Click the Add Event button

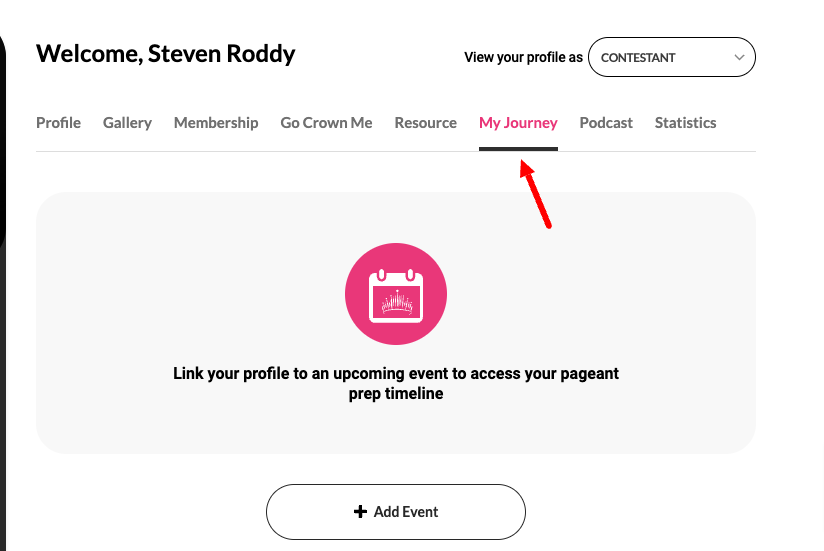(x=396, y=512)
